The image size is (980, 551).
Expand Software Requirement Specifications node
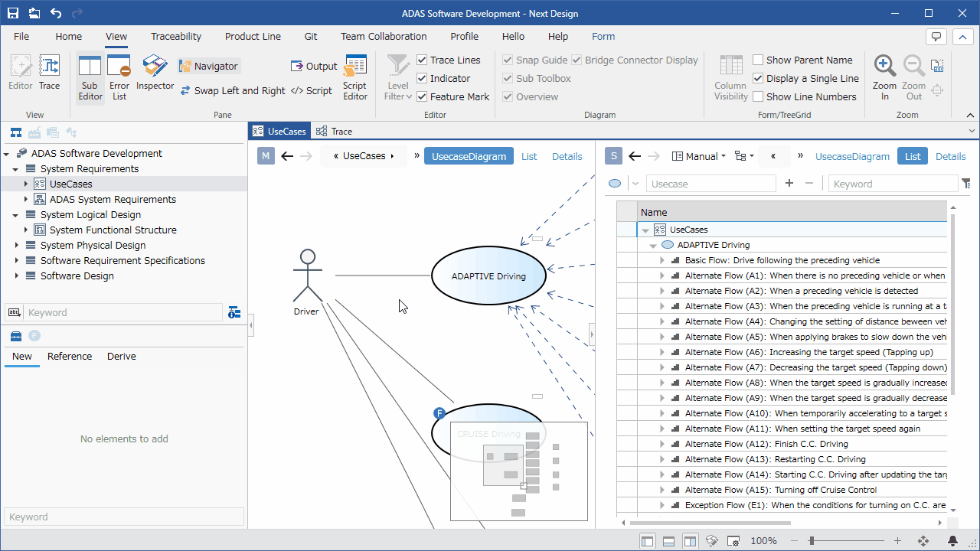click(15, 261)
